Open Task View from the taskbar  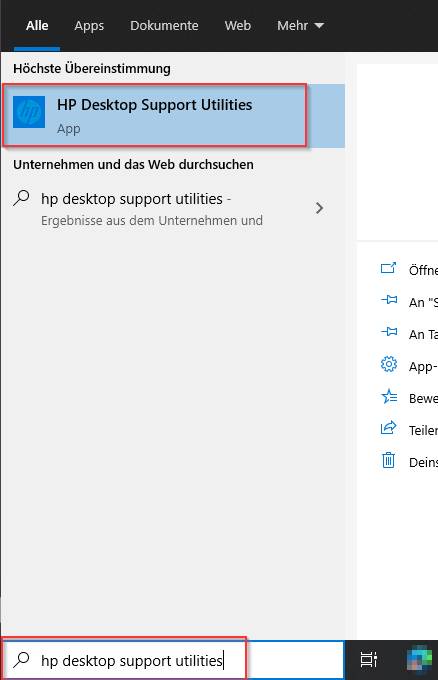click(369, 660)
